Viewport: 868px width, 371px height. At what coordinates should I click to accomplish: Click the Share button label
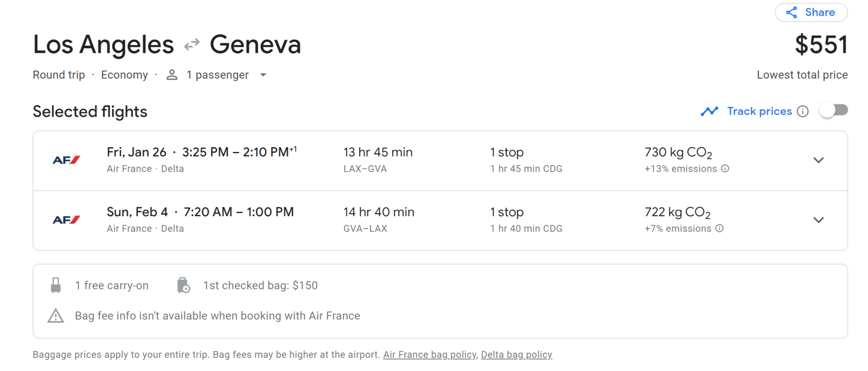click(820, 12)
